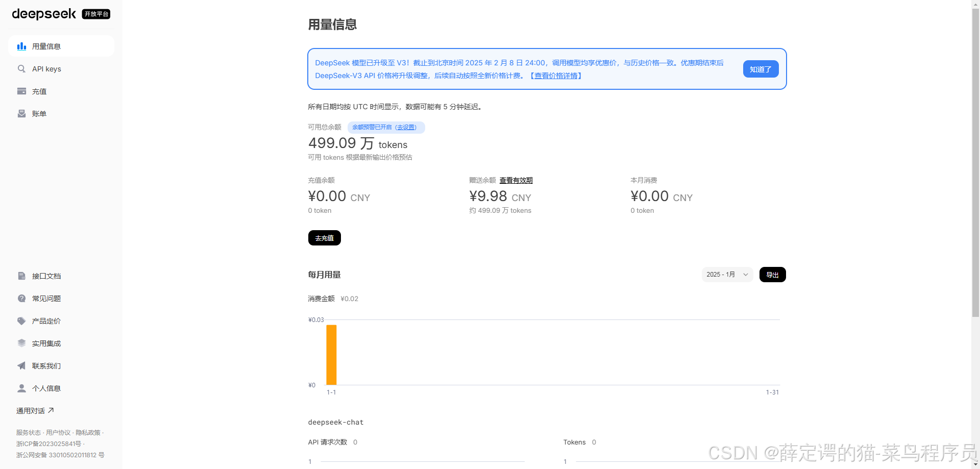Click the 1-31 axis date label
980x469 pixels.
(772, 392)
